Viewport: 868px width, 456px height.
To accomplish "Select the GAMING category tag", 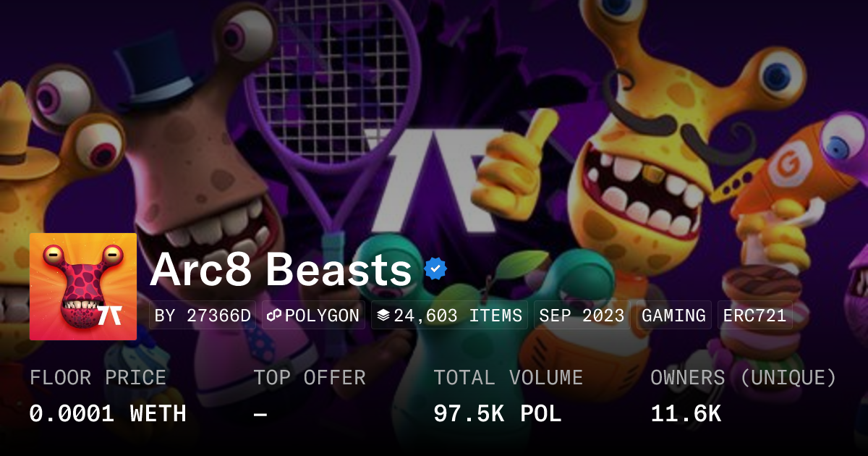I will 673,316.
